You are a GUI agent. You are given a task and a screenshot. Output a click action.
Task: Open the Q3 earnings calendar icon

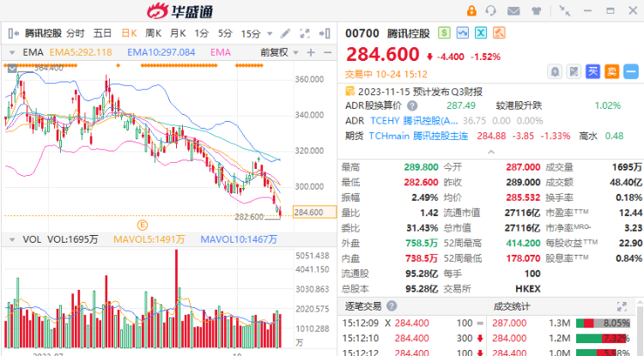[350, 91]
